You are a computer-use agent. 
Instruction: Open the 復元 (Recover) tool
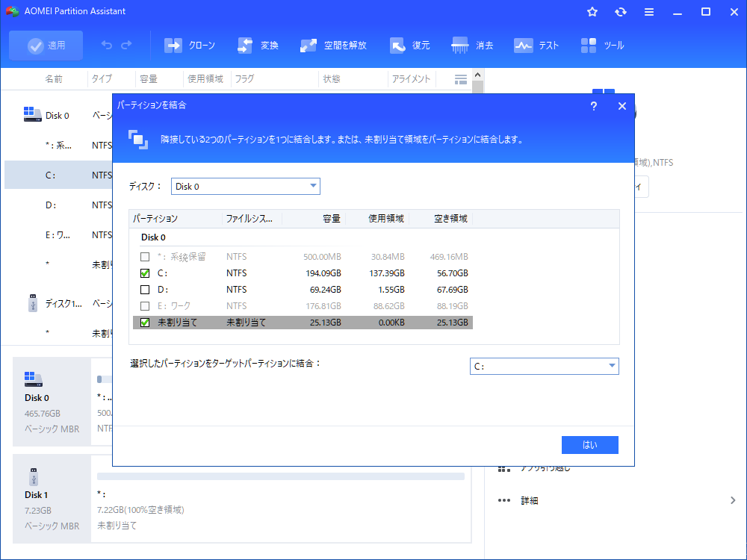click(409, 46)
